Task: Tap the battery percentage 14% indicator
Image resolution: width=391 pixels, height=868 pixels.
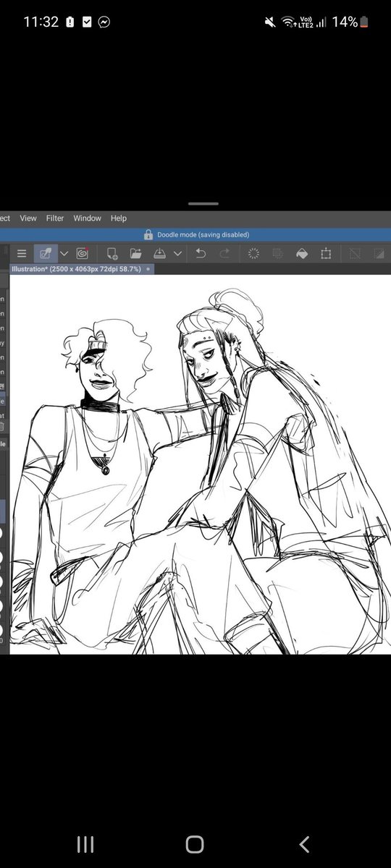Action: 345,22
